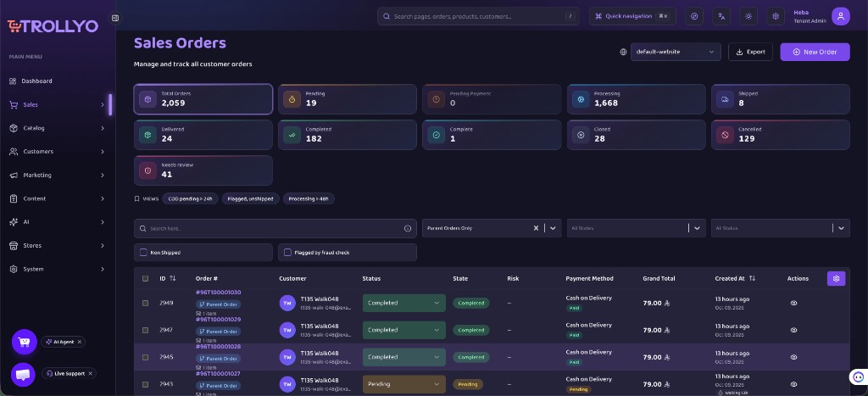Dismiss the AI Agent chip
The width and height of the screenshot is (868, 396).
click(79, 343)
